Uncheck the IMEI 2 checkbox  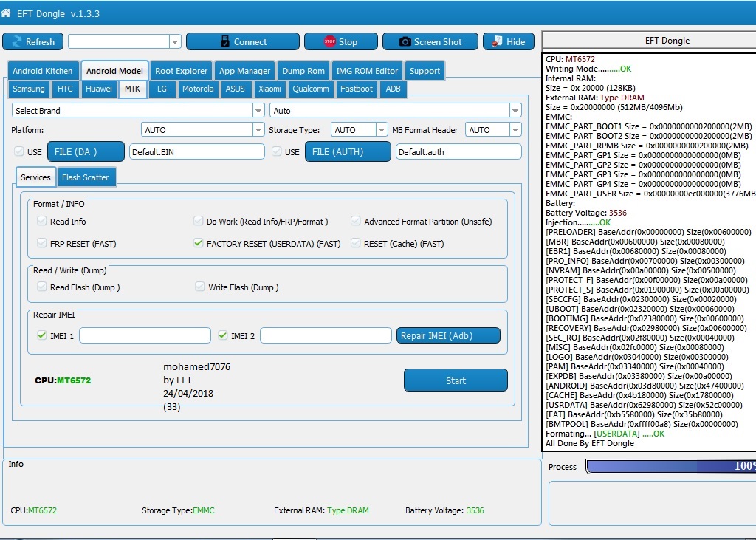coord(222,335)
